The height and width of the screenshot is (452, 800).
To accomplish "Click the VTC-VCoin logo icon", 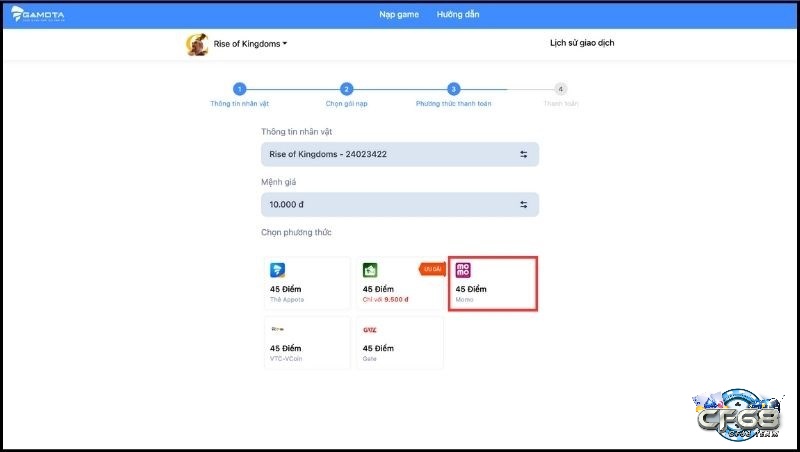I will [x=278, y=329].
